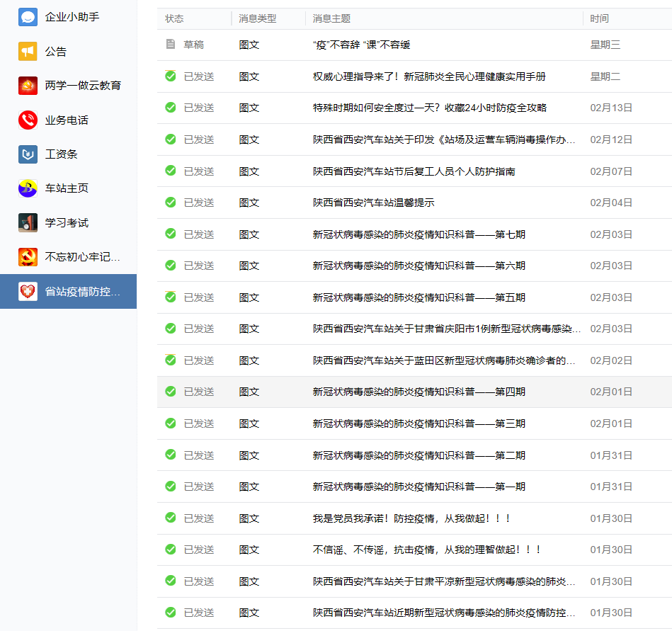Open 陕西省西安汽车站节后复工人员个人防护指南
This screenshot has width=672, height=631.
click(414, 171)
